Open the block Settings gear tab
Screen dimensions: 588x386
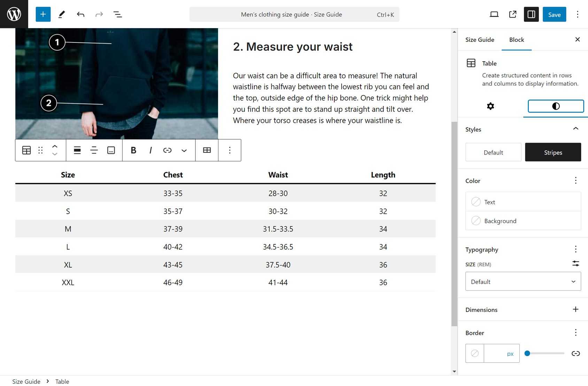pyautogui.click(x=490, y=106)
